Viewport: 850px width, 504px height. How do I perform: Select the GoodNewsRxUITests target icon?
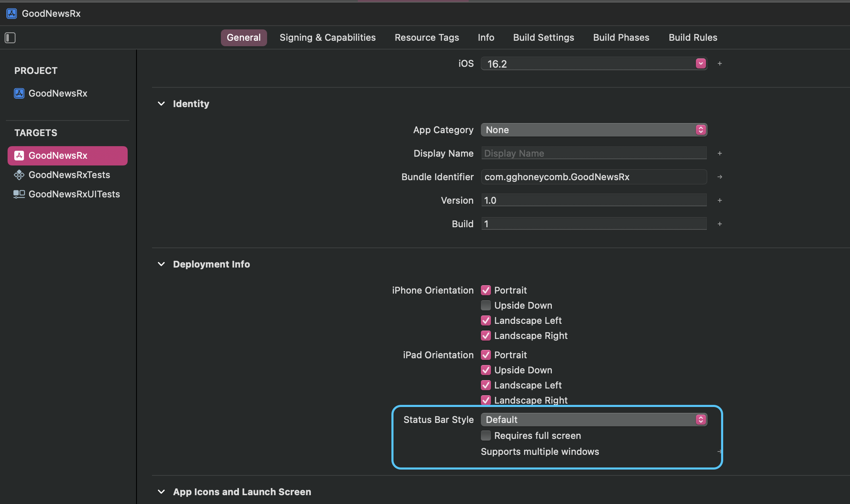(x=19, y=194)
